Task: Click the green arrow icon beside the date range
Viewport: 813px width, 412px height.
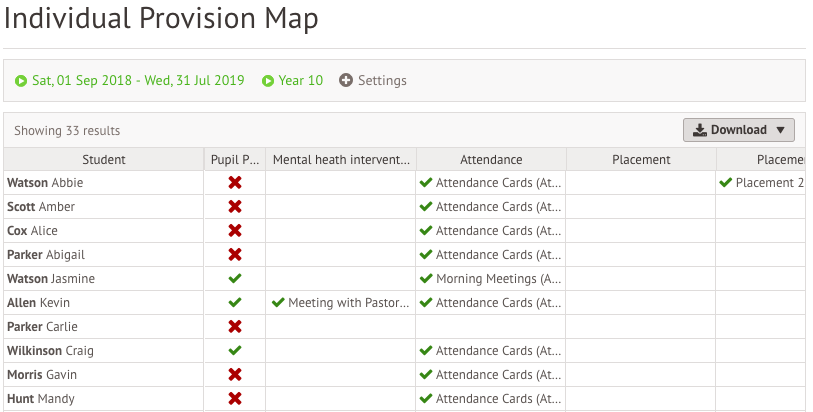Action: tap(21, 81)
